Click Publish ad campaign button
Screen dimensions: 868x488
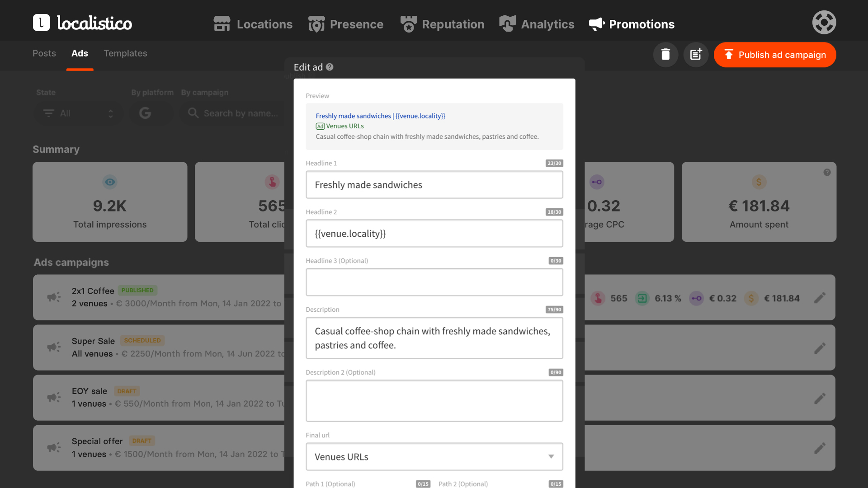(x=774, y=55)
